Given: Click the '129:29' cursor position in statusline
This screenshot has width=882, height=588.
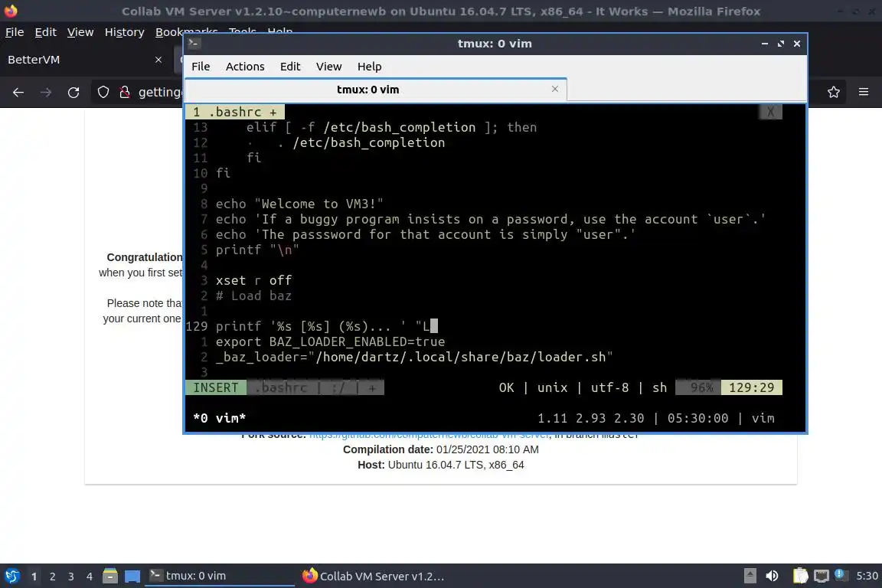Looking at the screenshot, I should click(752, 387).
